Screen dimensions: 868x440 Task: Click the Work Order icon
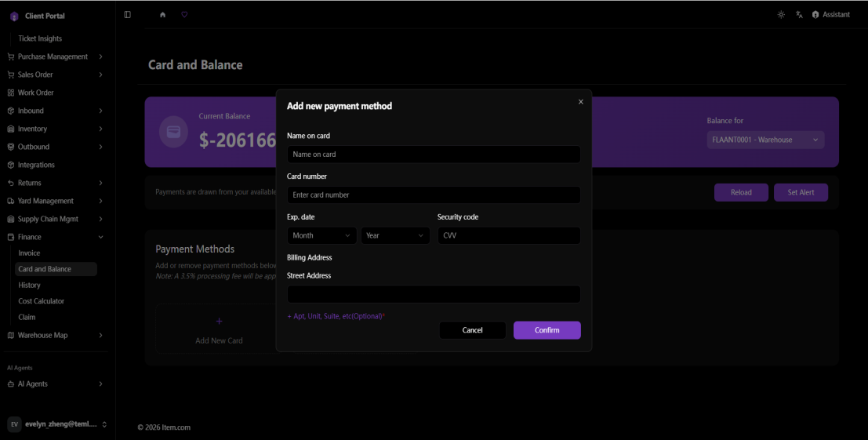[10, 93]
